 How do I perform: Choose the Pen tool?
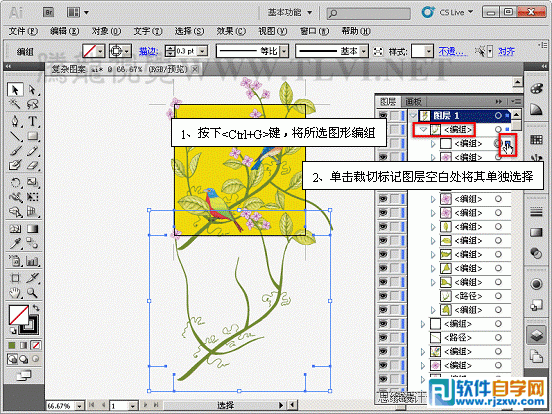tap(15, 121)
